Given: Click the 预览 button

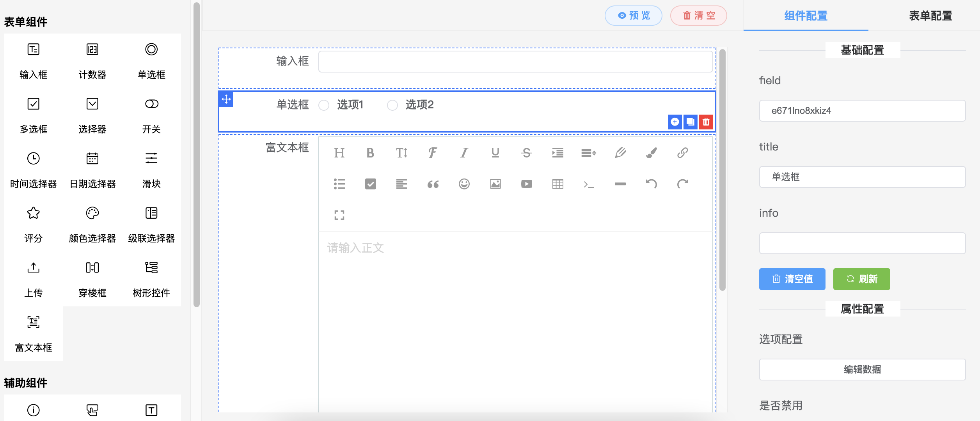Looking at the screenshot, I should click(x=634, y=16).
